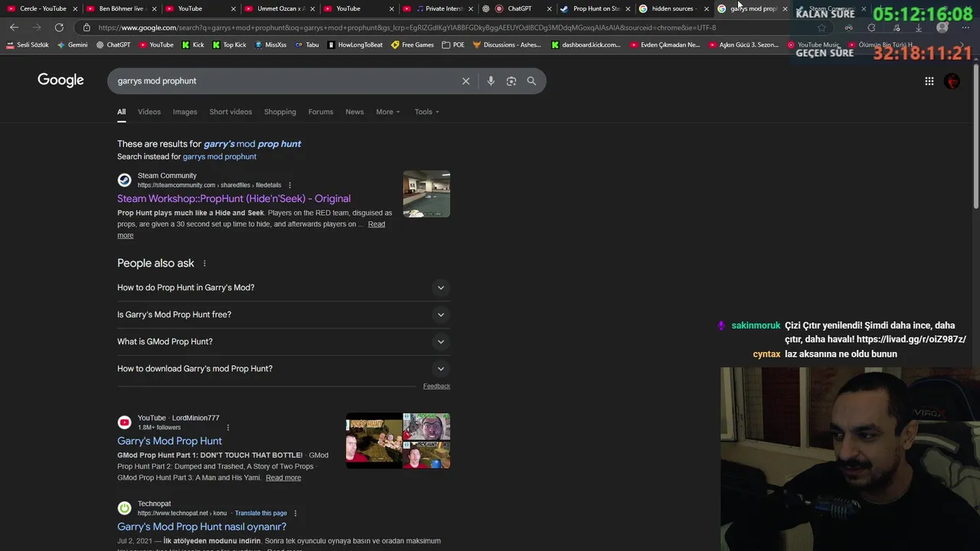
Task: Switch to the News tab
Action: point(354,112)
